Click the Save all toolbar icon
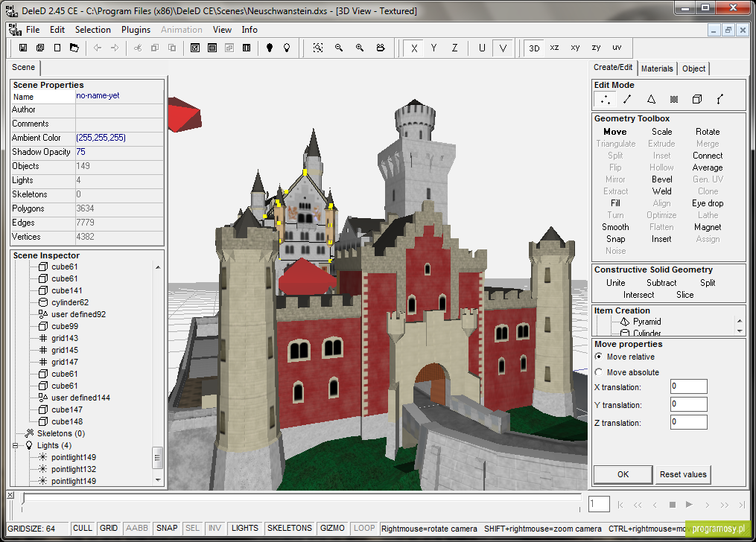 [40, 48]
